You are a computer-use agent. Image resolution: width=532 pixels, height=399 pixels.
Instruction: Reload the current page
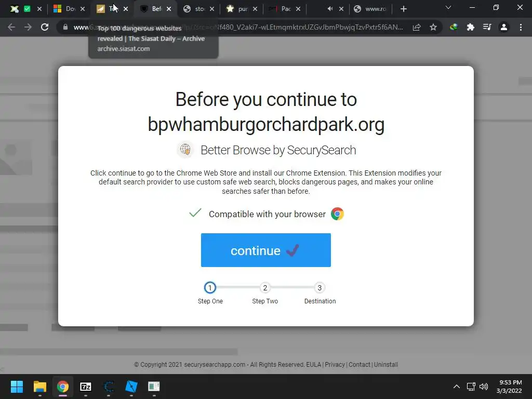click(x=45, y=27)
